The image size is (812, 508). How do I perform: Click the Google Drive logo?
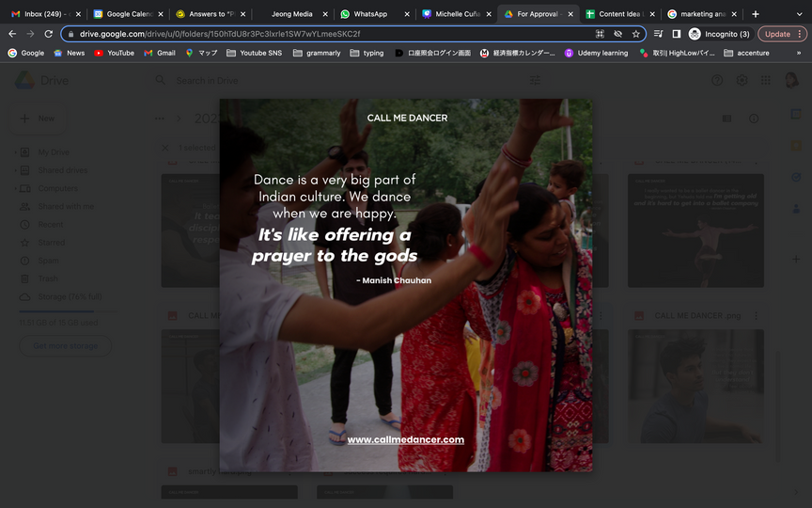pyautogui.click(x=41, y=80)
